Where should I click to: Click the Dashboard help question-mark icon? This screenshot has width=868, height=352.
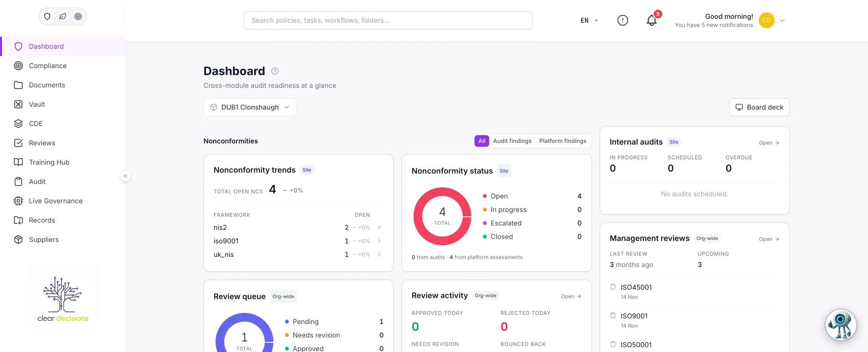click(x=275, y=71)
